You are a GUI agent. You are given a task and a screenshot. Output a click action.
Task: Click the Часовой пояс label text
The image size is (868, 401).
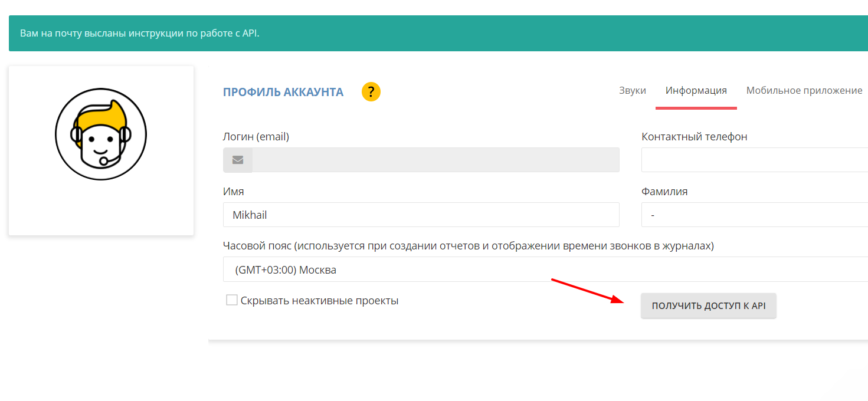(x=468, y=246)
